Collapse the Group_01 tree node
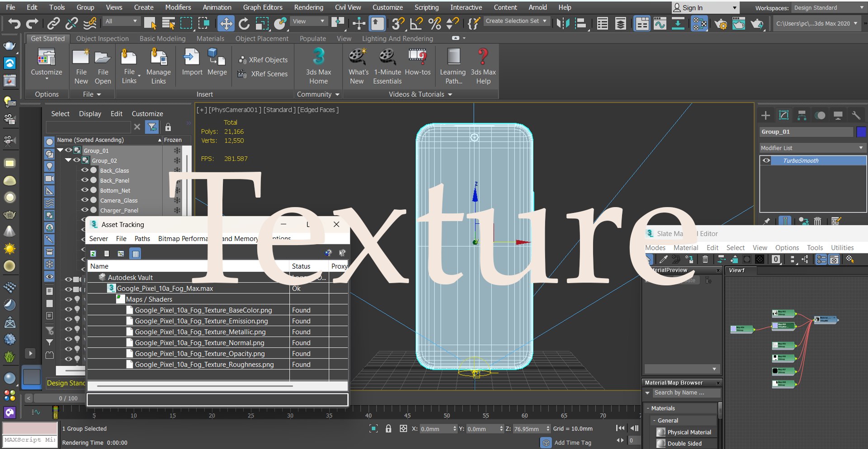Screen dimensions: 868x449 (60, 150)
